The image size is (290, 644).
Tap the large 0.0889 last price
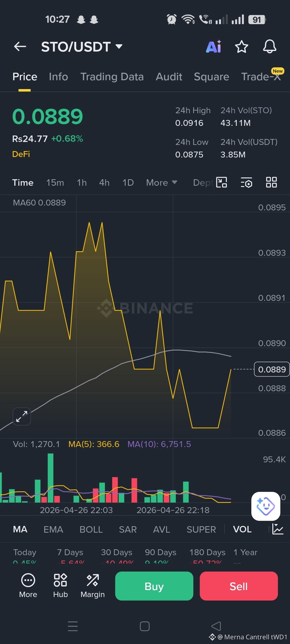(48, 116)
